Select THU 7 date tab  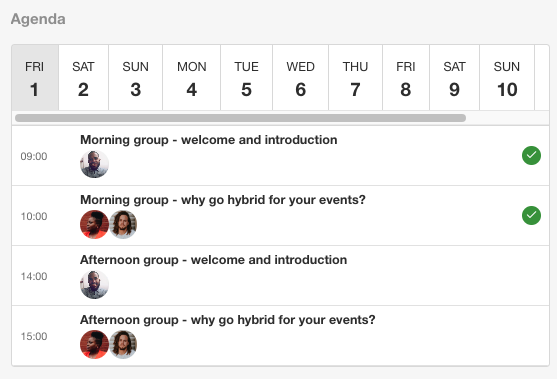[356, 78]
